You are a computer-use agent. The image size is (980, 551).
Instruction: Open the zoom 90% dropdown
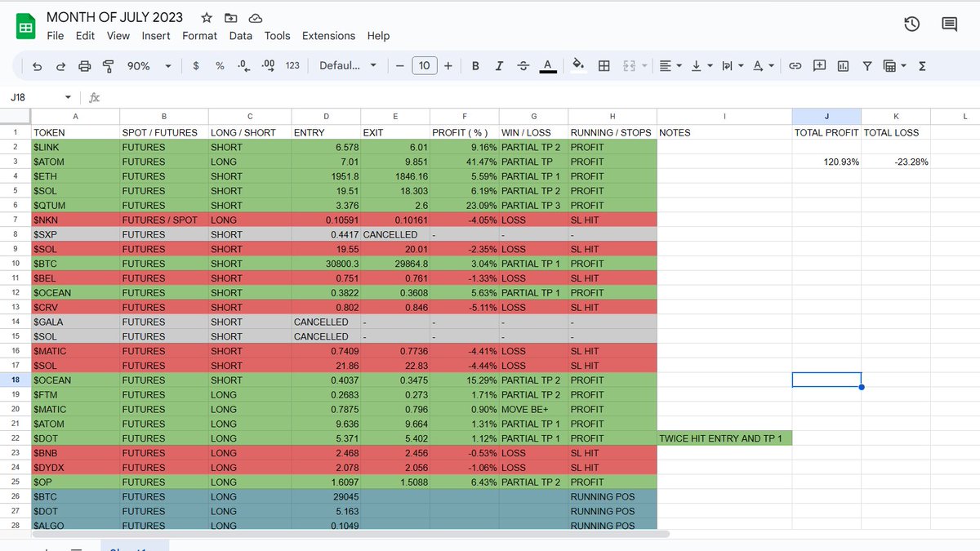point(149,66)
